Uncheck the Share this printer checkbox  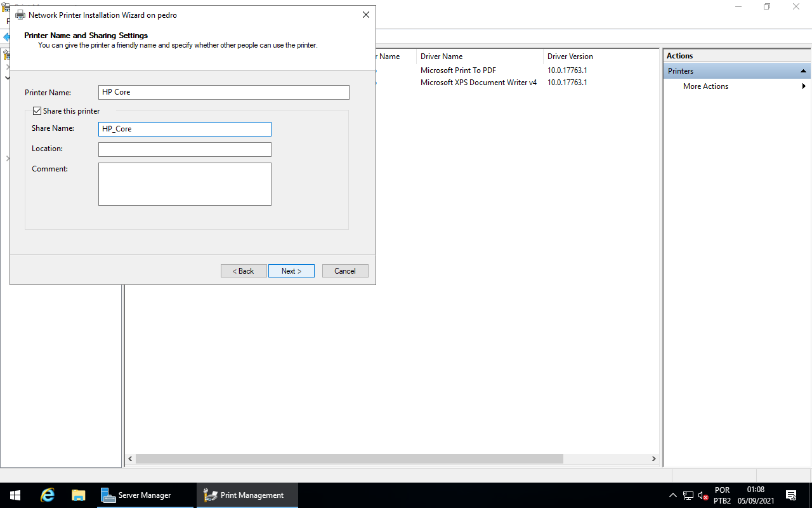coord(37,111)
